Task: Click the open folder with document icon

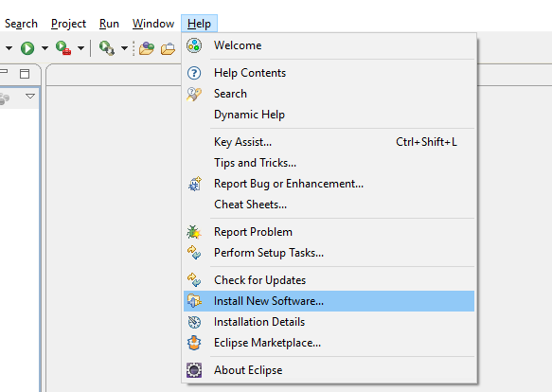Action: click(x=168, y=48)
